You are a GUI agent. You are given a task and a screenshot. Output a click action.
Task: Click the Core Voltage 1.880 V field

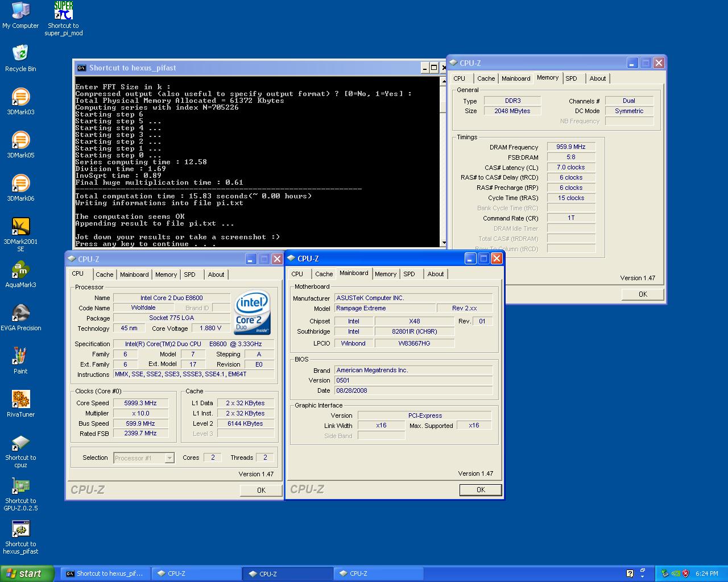[x=210, y=328]
